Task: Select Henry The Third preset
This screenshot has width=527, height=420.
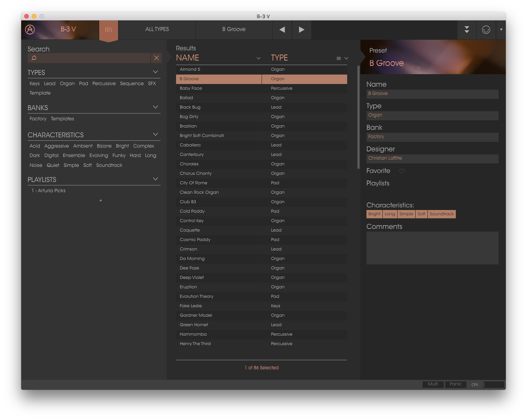Action: pos(262,344)
